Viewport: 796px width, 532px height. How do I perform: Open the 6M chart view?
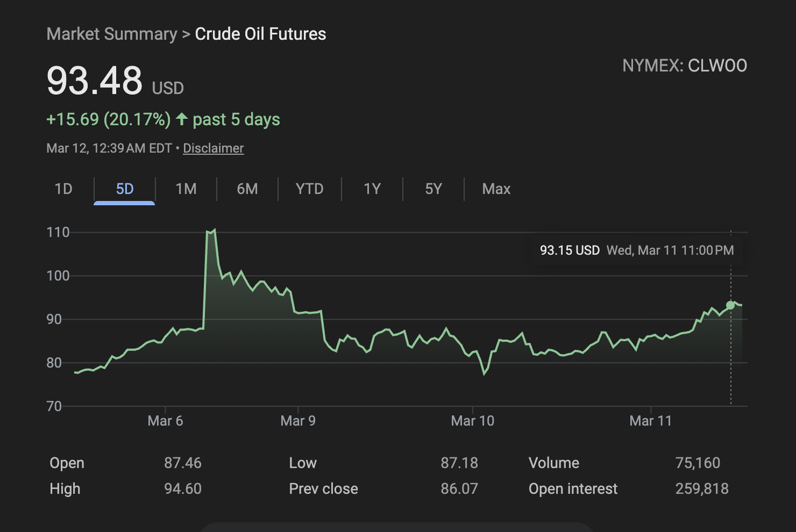tap(247, 189)
